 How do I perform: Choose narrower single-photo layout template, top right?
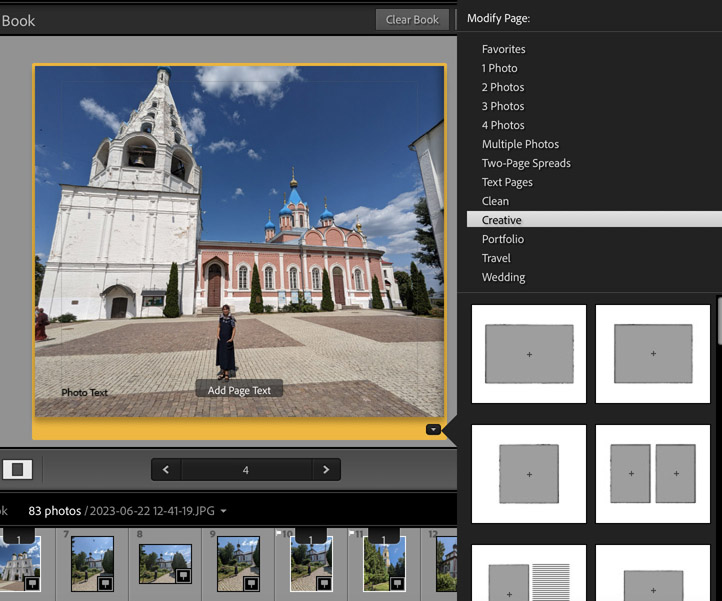click(653, 354)
